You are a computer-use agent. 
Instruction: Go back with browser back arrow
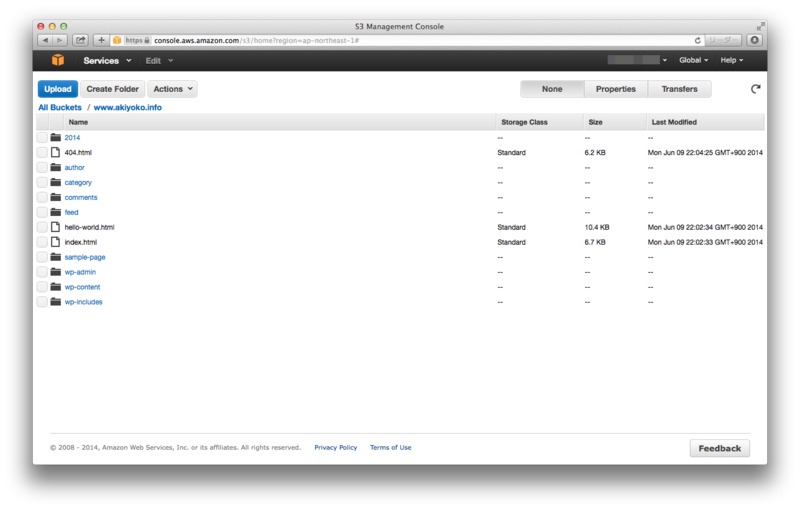pos(45,40)
